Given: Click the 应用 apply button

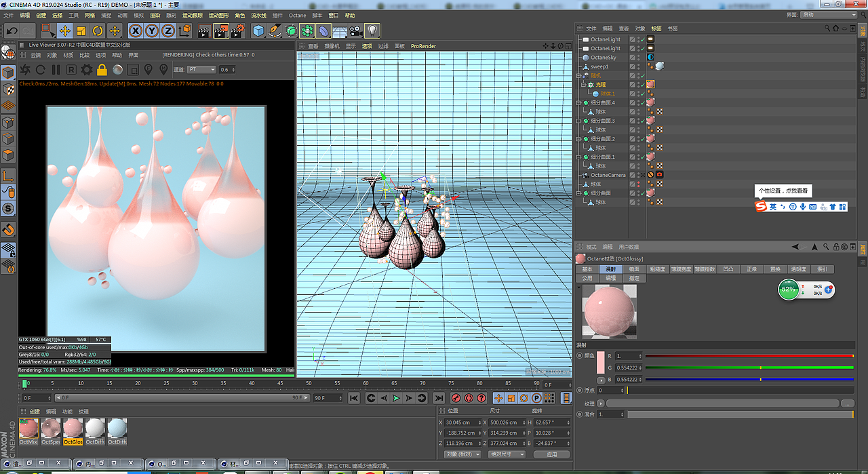Looking at the screenshot, I should pos(551,454).
